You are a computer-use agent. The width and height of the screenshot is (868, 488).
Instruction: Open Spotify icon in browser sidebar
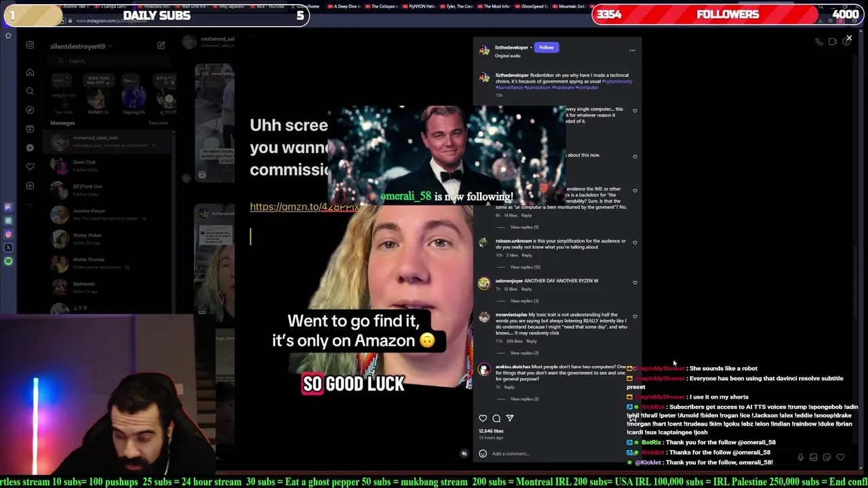pos(8,261)
